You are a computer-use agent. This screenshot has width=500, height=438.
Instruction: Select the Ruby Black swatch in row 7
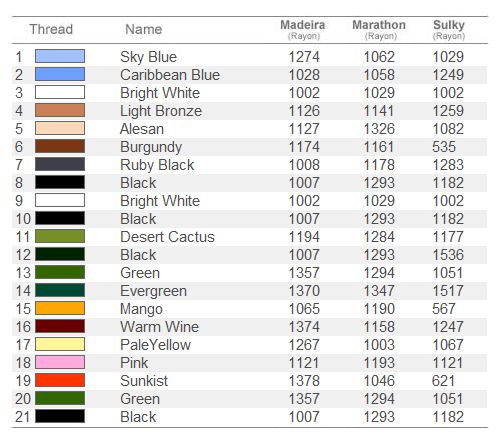coord(60,164)
